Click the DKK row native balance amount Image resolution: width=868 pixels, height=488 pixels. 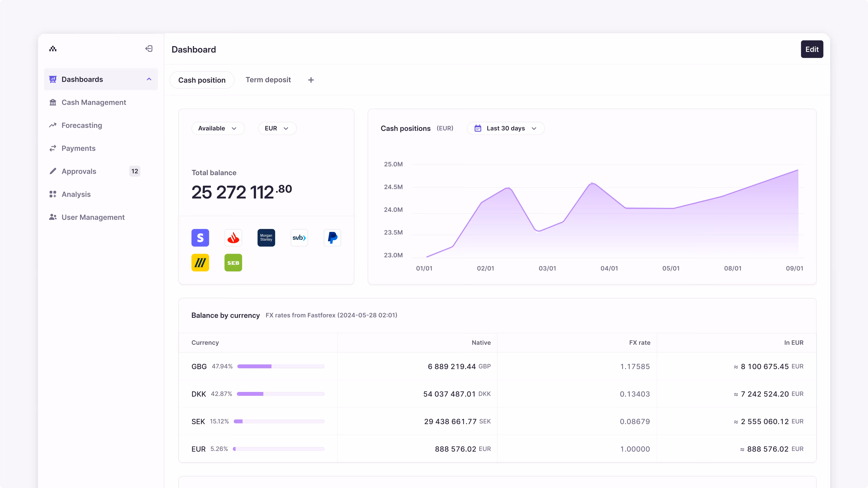(x=449, y=394)
